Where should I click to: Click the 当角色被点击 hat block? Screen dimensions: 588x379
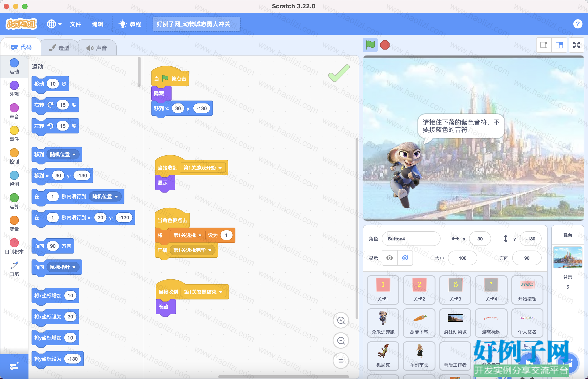[172, 219]
